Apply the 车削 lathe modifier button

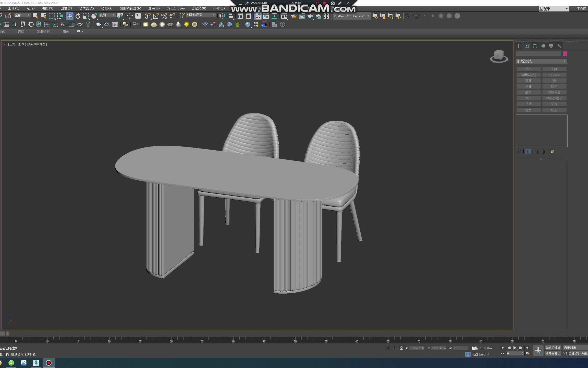554,69
